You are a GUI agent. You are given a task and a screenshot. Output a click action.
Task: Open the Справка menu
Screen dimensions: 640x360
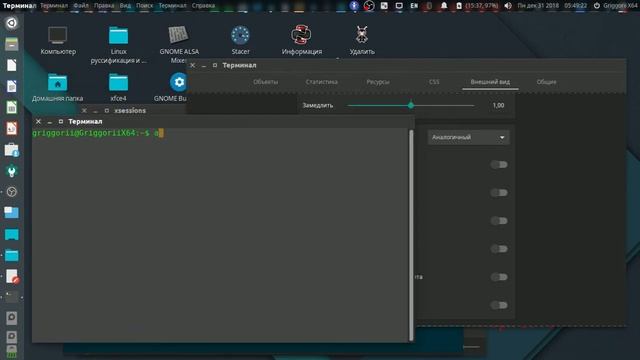click(203, 6)
